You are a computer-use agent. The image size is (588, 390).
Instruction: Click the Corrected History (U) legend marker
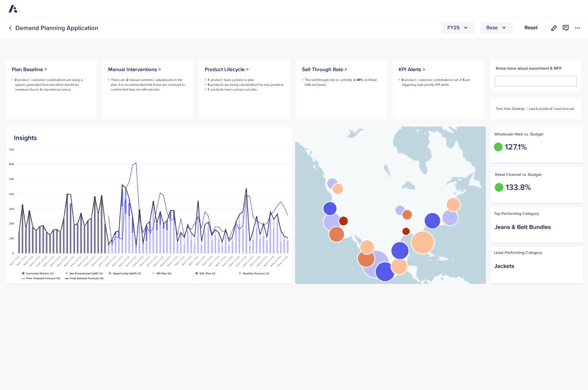pyautogui.click(x=23, y=273)
